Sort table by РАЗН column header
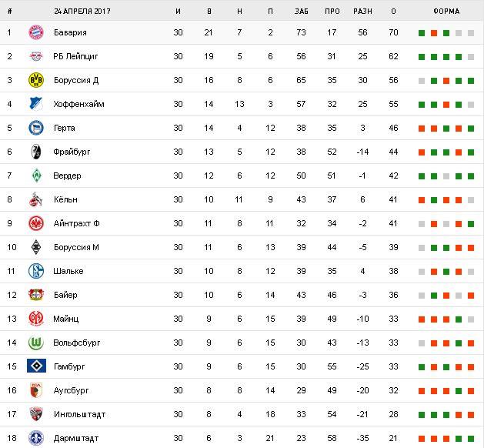The height and width of the screenshot is (448, 484). 362,12
